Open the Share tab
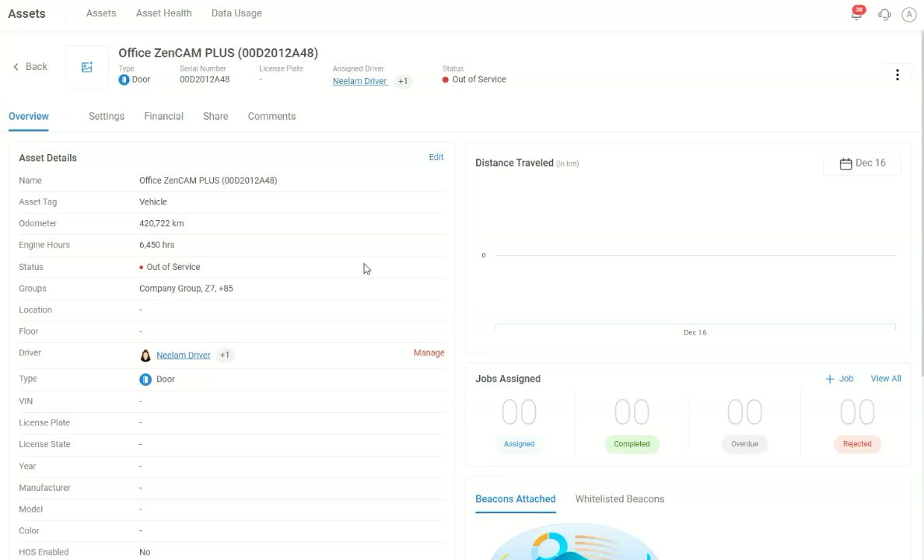924x560 pixels. pyautogui.click(x=215, y=116)
